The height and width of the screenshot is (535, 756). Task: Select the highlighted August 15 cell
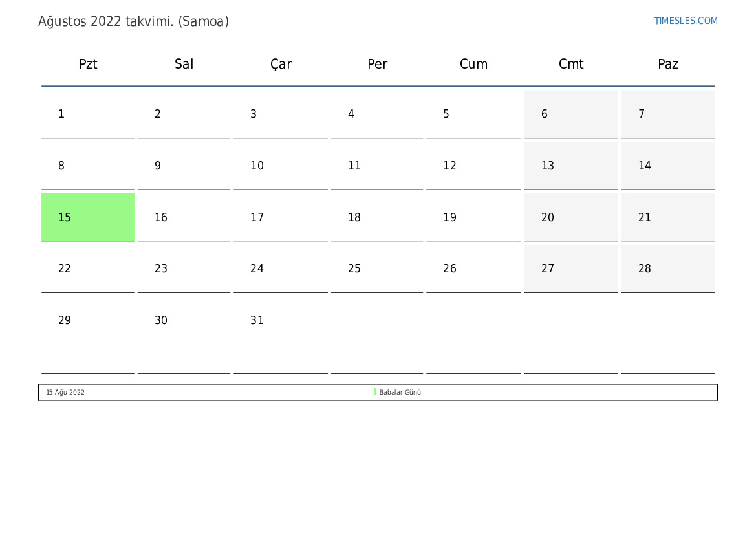pyautogui.click(x=88, y=217)
